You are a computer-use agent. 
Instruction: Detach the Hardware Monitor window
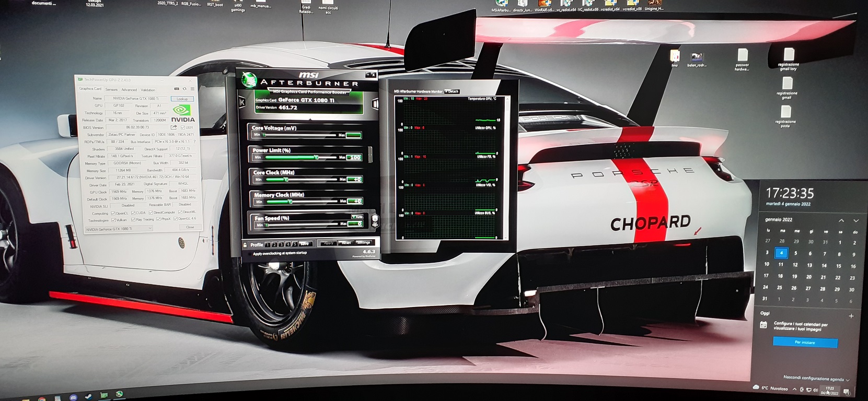coord(452,91)
